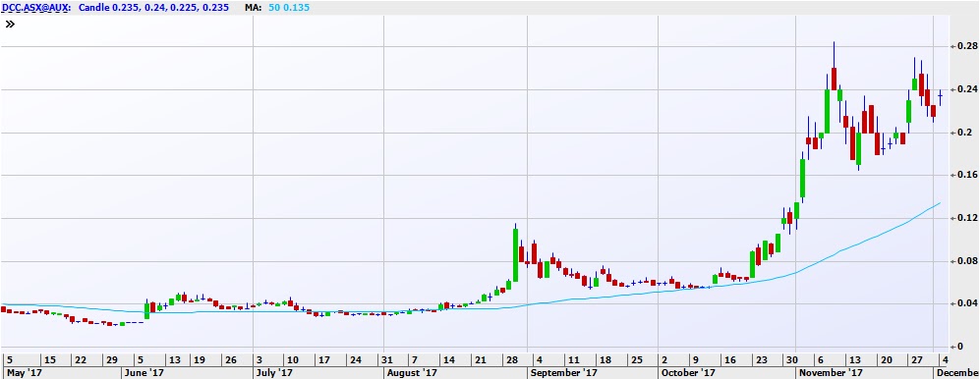Click date label 3 in July
980x379 pixels.
click(260, 359)
